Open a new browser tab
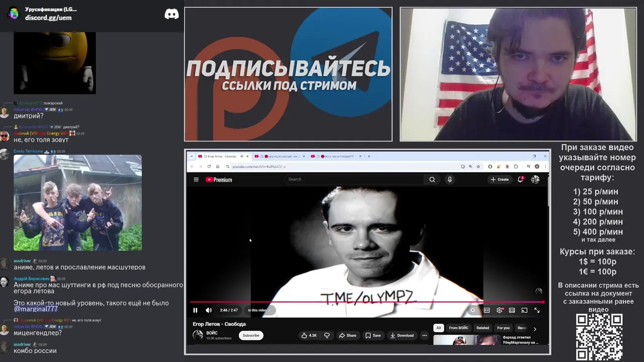The width and height of the screenshot is (644, 362). 369,156
